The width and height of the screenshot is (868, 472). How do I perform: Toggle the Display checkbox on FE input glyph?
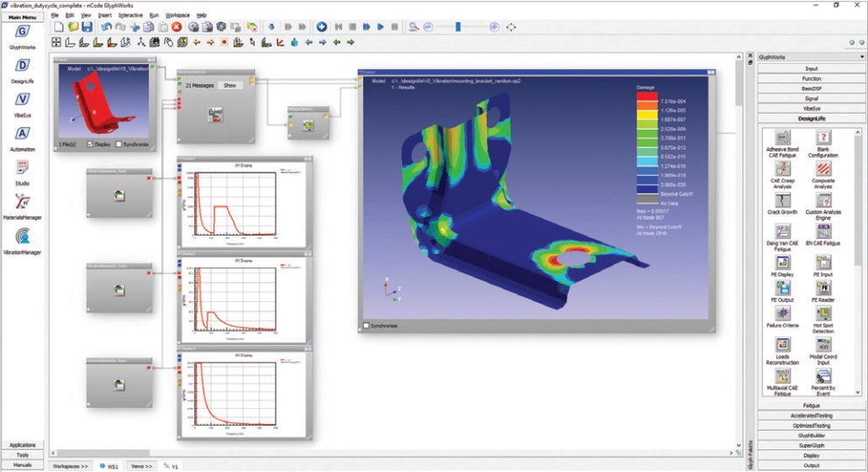90,144
